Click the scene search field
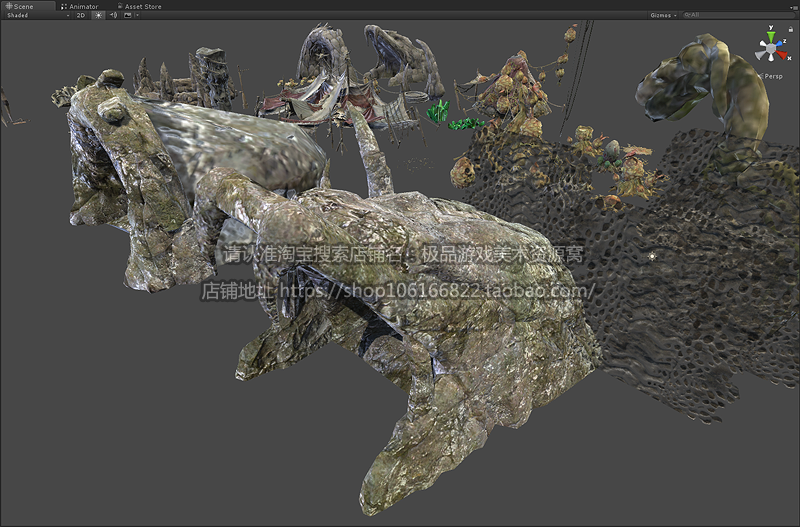 (738, 15)
